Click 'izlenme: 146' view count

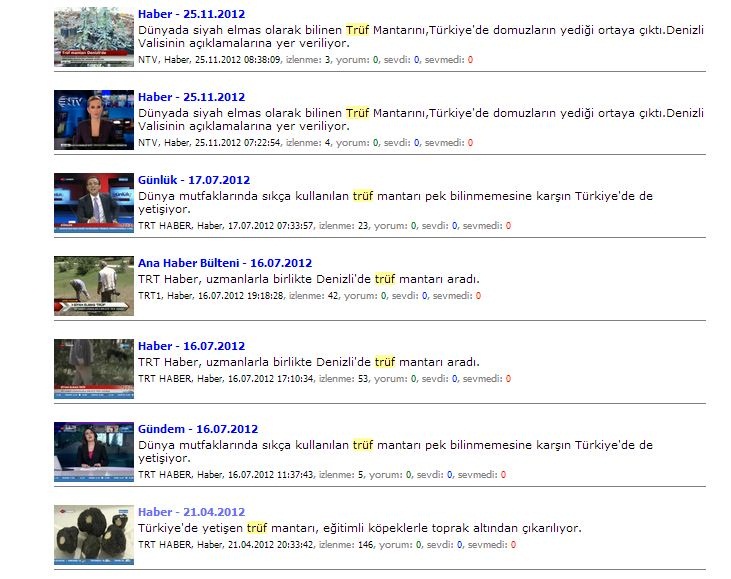tap(346, 545)
